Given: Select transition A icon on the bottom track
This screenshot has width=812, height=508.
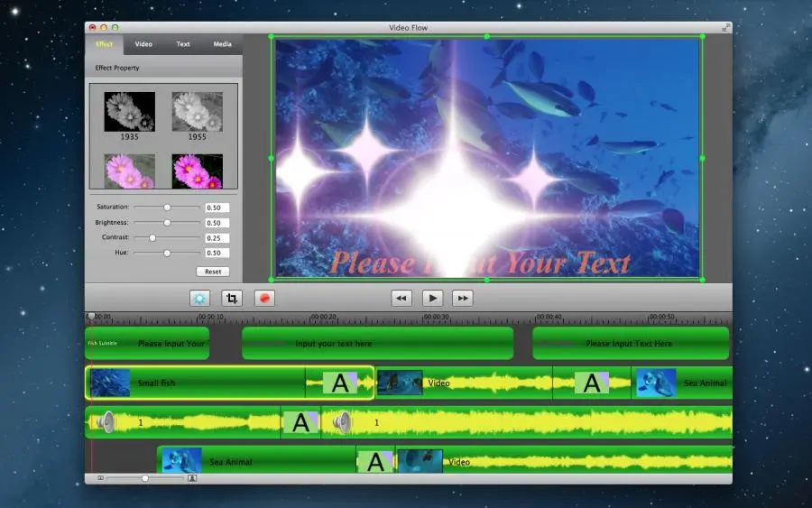Looking at the screenshot, I should (x=375, y=462).
